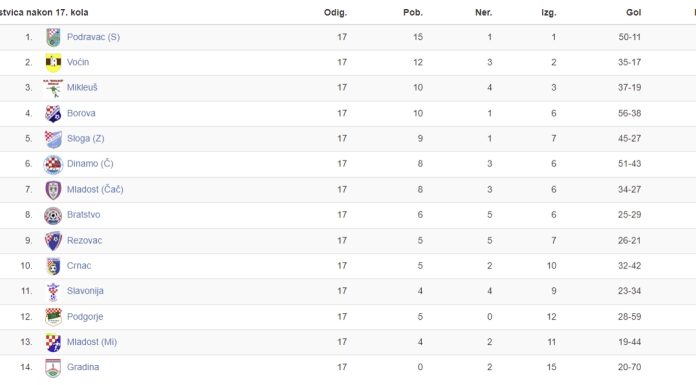The width and height of the screenshot is (696, 385).
Task: Click the Pob. column header
Action: tap(413, 12)
